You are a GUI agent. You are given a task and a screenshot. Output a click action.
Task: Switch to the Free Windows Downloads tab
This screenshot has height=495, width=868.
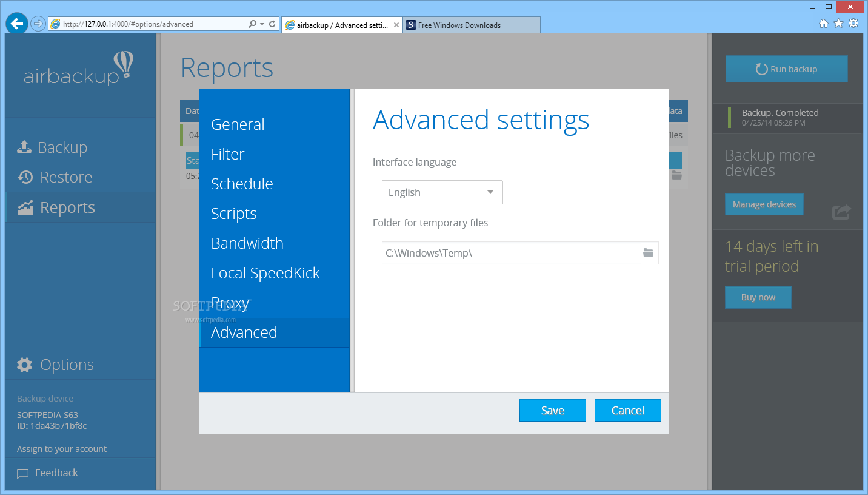coord(463,25)
